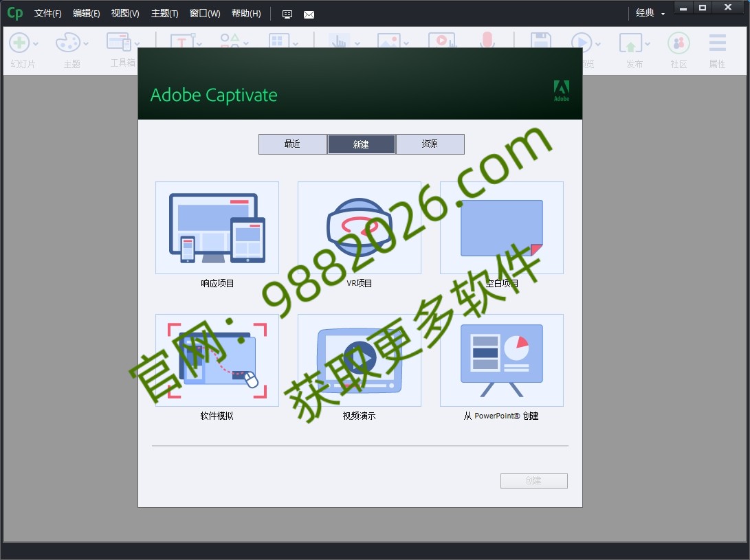Select the 软件模拟 software simulation thumbnail
The image size is (750, 560).
pyautogui.click(x=217, y=360)
